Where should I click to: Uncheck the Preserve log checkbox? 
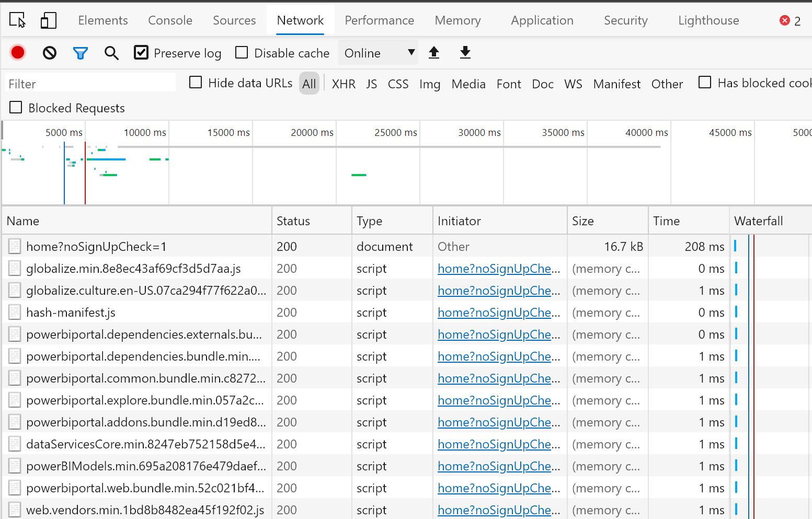(141, 53)
